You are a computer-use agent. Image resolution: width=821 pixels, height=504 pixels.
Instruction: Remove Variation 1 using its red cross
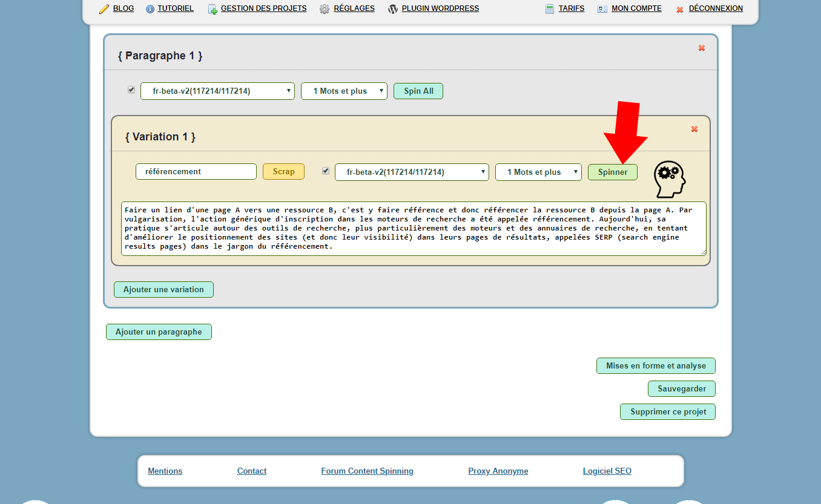(694, 129)
